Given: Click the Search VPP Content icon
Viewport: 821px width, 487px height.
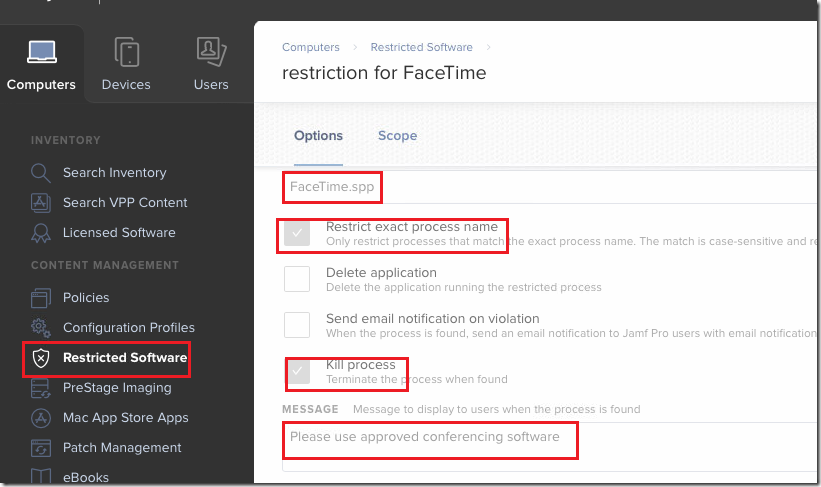Looking at the screenshot, I should point(40,203).
